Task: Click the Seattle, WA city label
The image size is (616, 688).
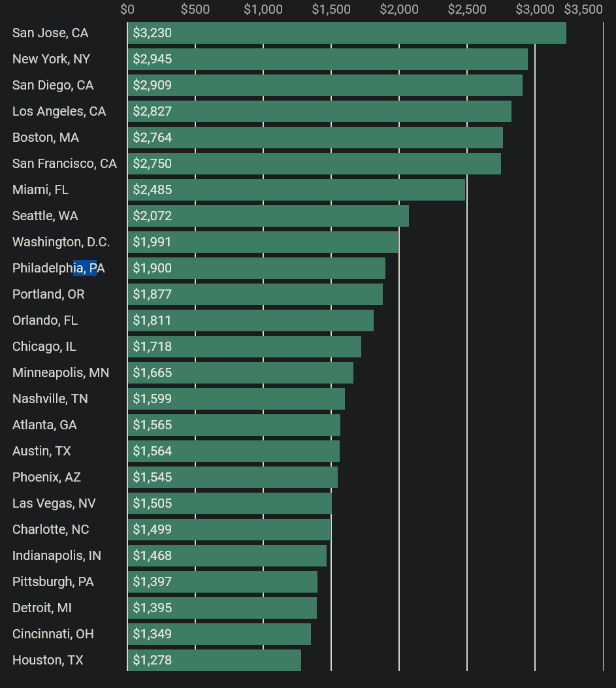Action: coord(45,216)
